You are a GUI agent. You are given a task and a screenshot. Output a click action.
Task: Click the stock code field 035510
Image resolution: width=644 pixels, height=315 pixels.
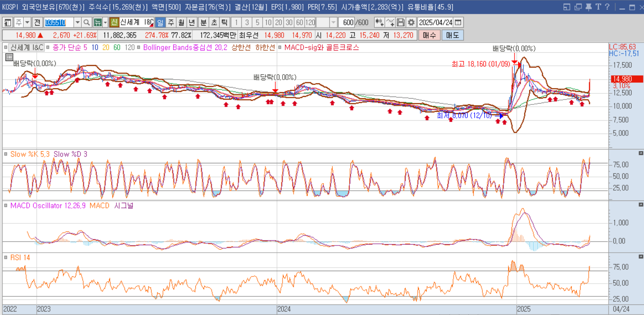tap(58, 23)
